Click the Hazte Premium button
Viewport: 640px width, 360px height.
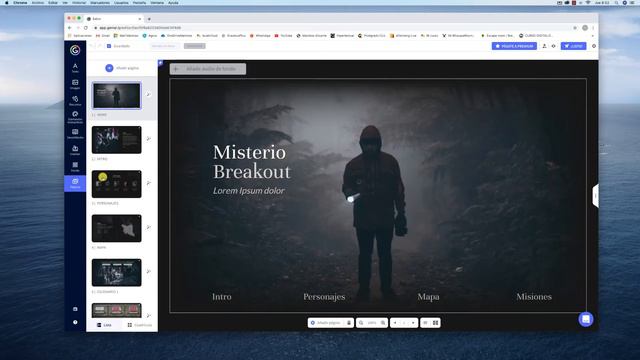514,46
